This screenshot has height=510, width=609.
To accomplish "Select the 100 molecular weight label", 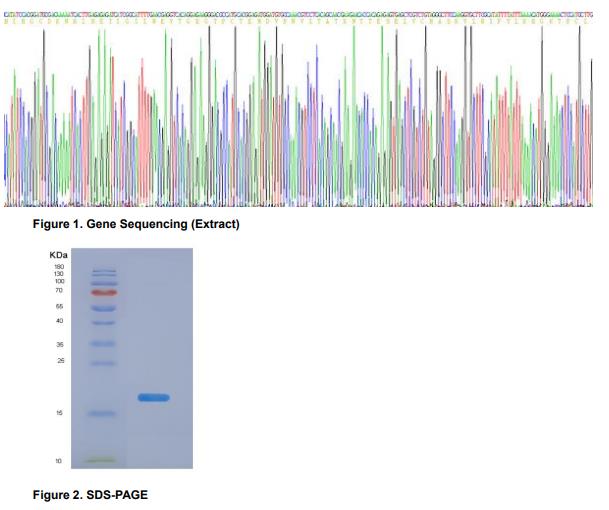I will tap(58, 281).
